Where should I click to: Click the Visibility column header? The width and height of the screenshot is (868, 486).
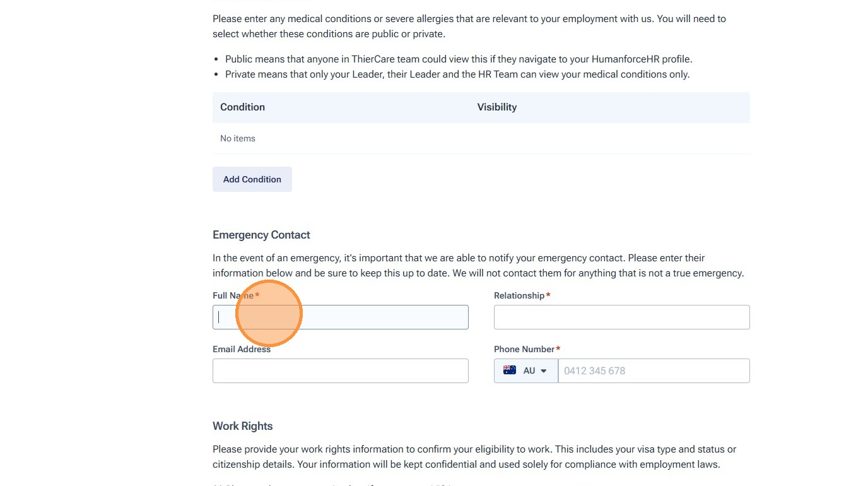(x=496, y=107)
